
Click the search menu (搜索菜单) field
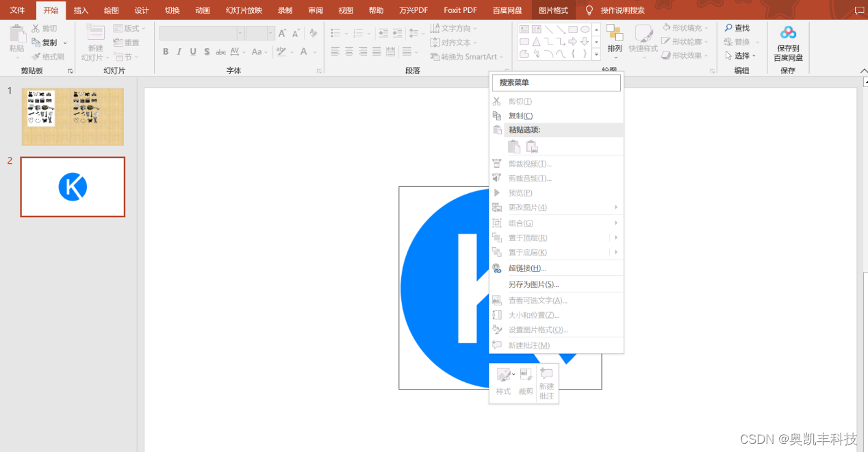point(557,82)
